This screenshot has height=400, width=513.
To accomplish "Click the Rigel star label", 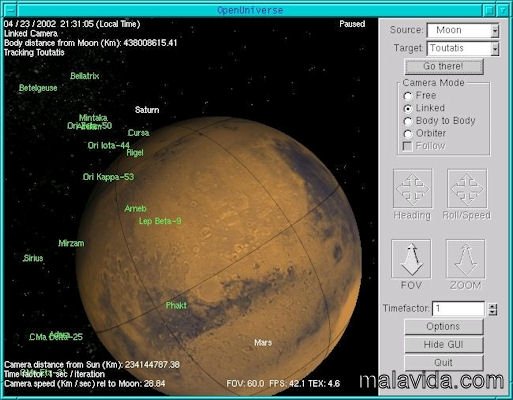I will [135, 153].
